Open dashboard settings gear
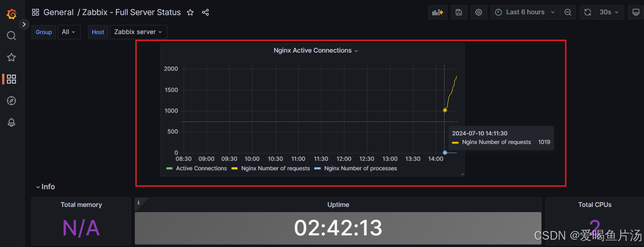Screen dimensions: 644x247 [x=478, y=13]
